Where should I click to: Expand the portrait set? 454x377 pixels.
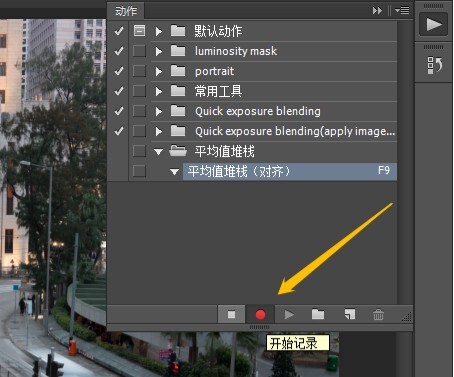[159, 71]
